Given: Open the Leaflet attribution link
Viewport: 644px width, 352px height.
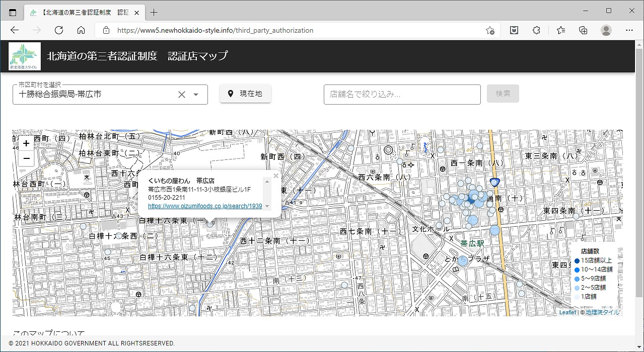Looking at the screenshot, I should pos(567,312).
